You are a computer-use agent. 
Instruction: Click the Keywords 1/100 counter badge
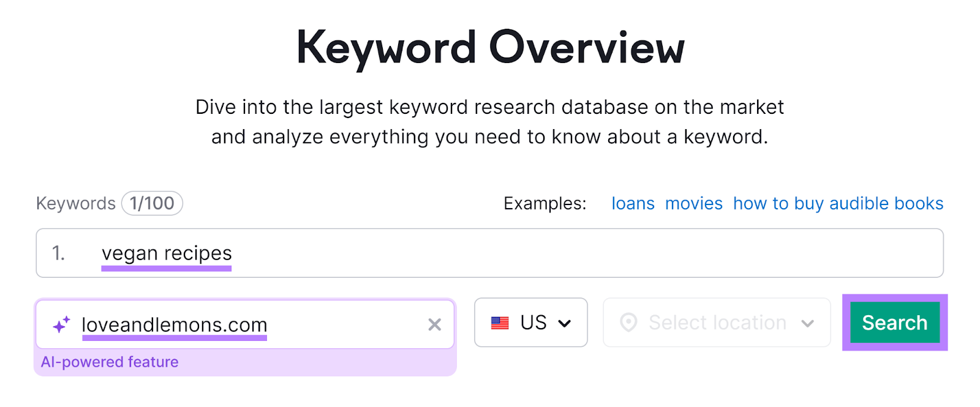[152, 203]
